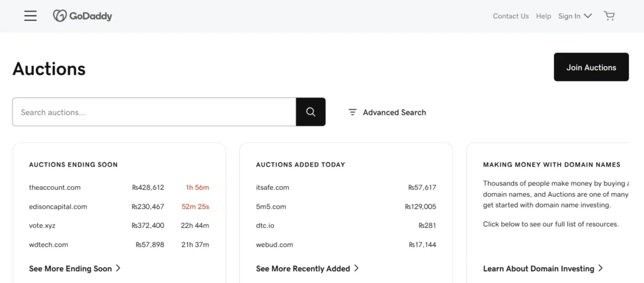
Task: Select itsafe.com auction
Action: [x=272, y=187]
